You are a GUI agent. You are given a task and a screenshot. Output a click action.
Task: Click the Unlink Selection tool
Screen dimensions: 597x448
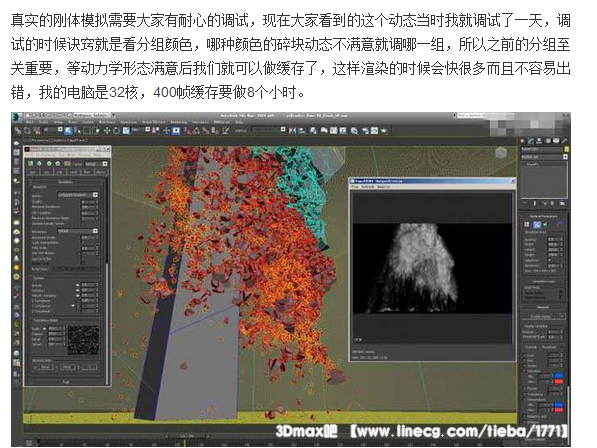pyautogui.click(x=27, y=131)
